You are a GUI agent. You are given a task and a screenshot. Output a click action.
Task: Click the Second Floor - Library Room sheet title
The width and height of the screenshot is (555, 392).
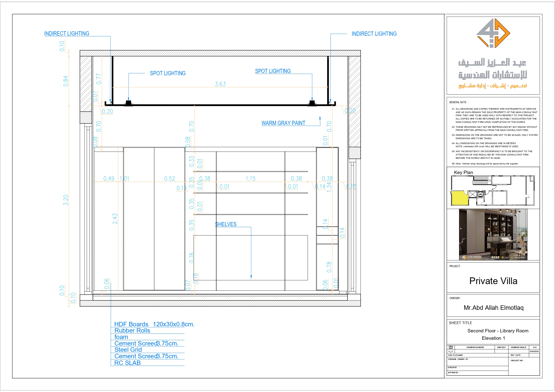[498, 331]
